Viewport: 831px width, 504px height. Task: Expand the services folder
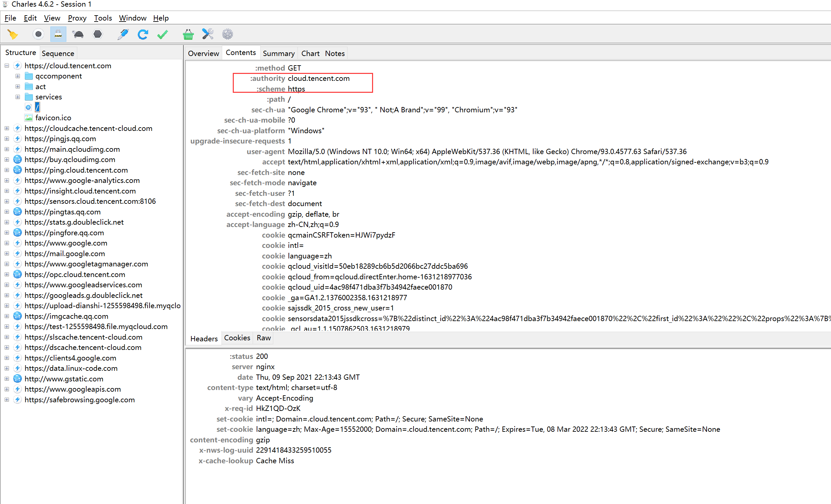18,97
